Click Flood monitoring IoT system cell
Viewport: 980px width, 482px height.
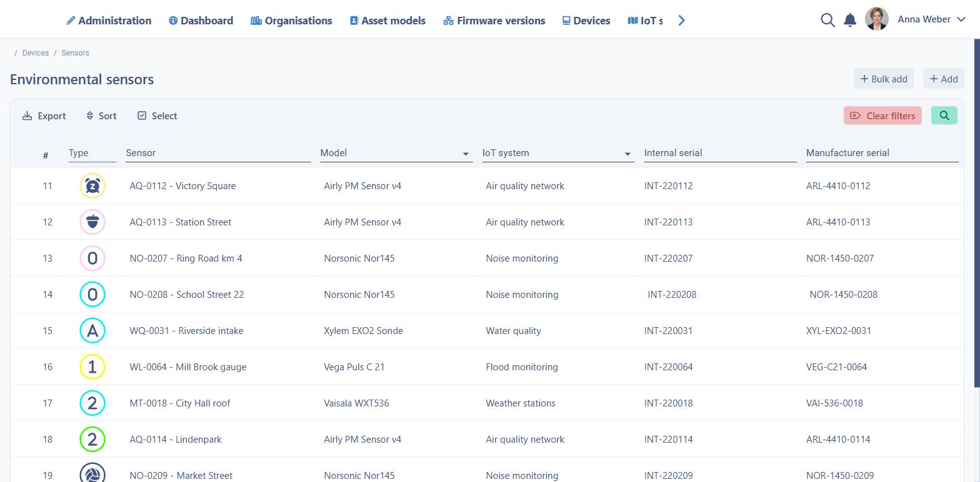[521, 367]
